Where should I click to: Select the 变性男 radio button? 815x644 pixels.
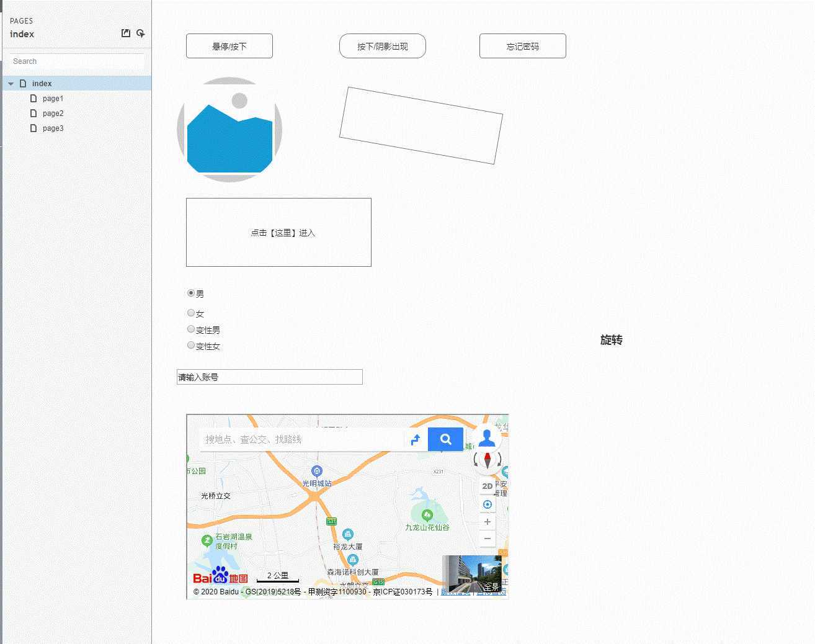(x=191, y=329)
